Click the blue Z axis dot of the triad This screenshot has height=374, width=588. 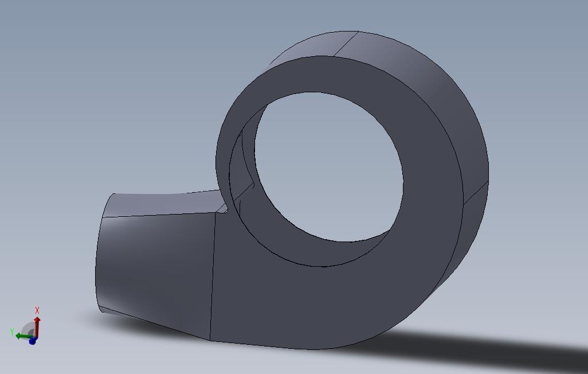point(32,341)
